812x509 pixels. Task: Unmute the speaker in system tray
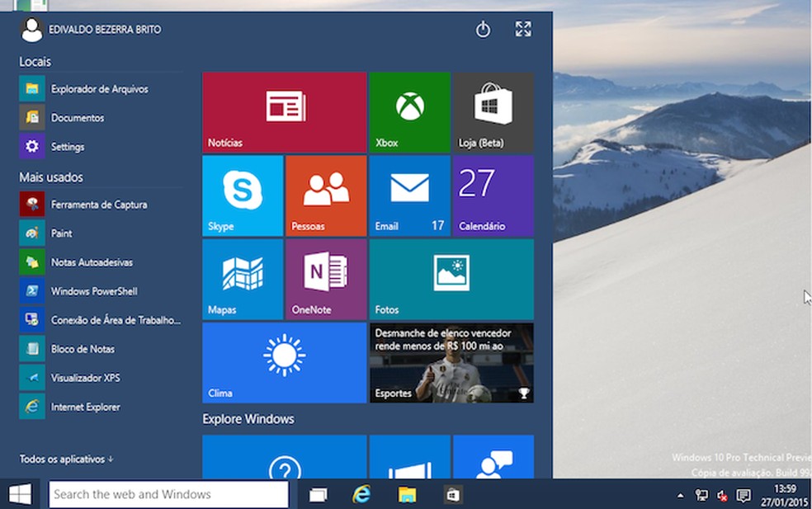point(723,496)
